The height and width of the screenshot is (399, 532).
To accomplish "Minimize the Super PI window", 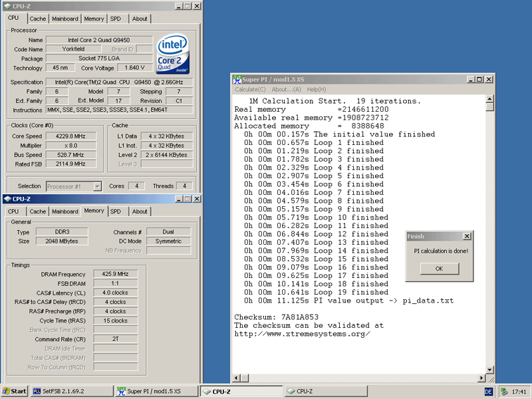I will coord(470,79).
